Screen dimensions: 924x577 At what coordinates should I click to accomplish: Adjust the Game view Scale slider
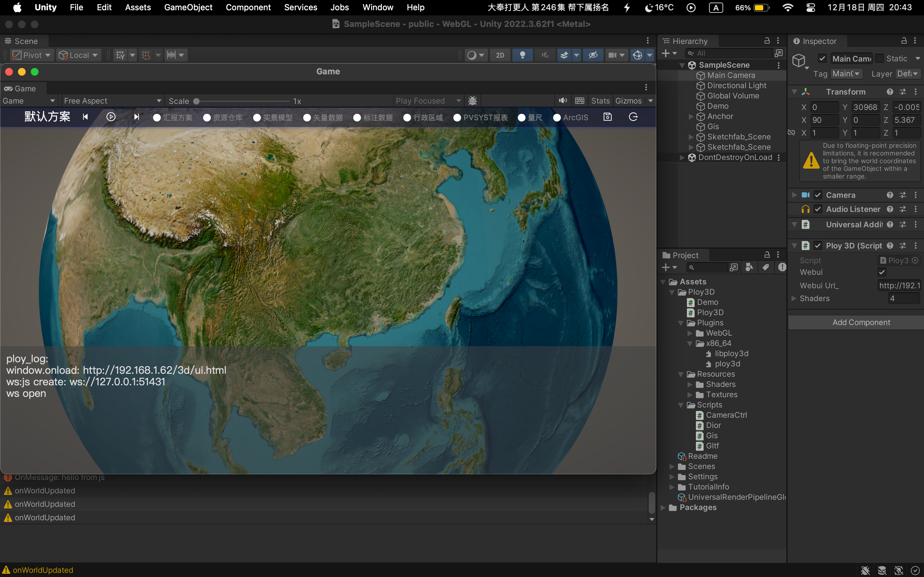[x=197, y=101]
